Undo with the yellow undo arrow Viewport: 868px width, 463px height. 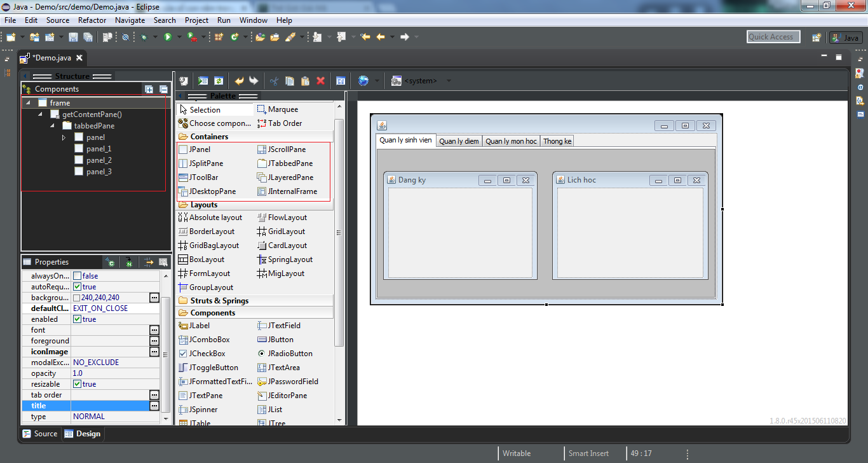[239, 81]
